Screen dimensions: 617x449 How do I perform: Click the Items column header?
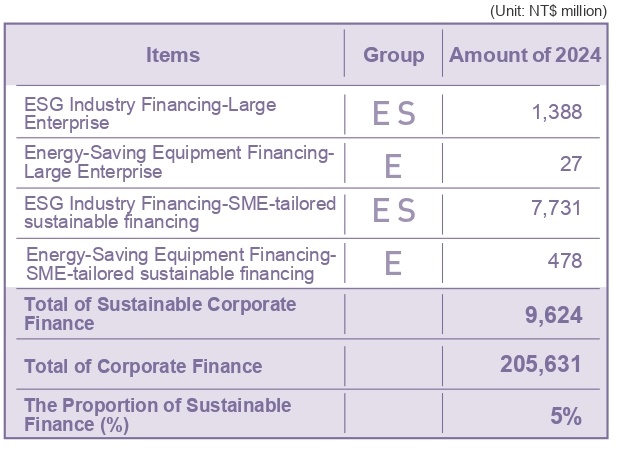[173, 55]
